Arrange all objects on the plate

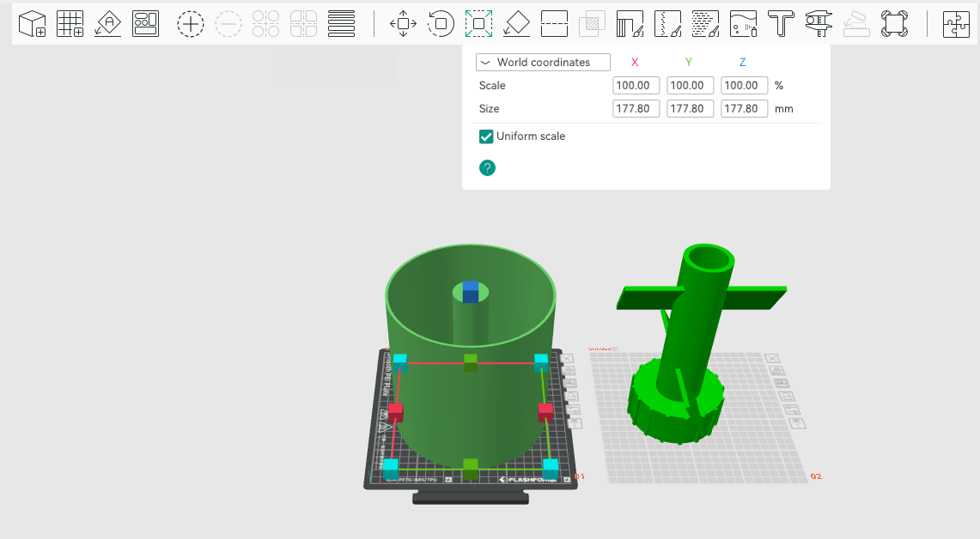tap(146, 24)
